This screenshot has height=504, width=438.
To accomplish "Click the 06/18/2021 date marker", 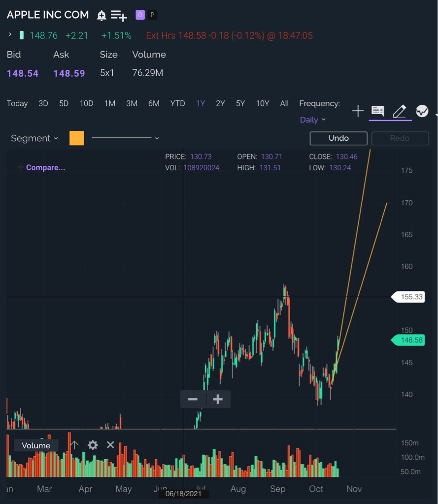I will (183, 494).
